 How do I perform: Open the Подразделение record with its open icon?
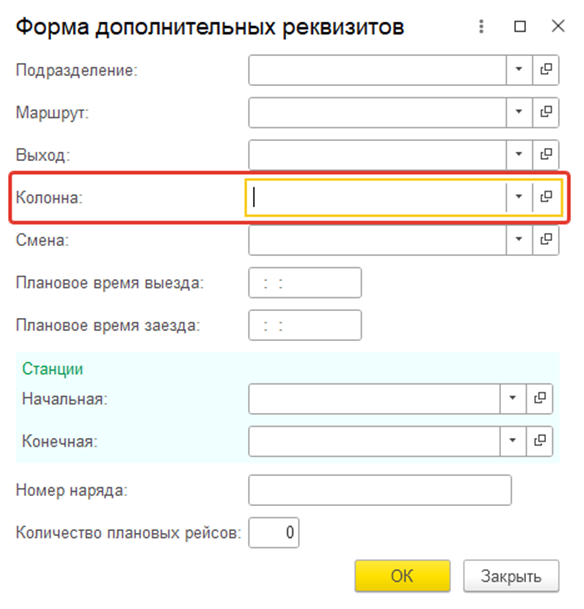[546, 70]
